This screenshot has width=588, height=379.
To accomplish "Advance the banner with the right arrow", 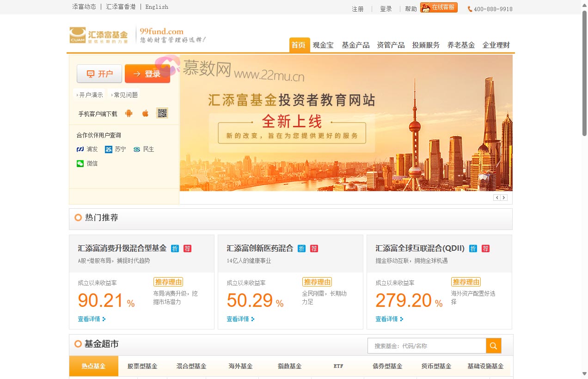I will coord(503,197).
